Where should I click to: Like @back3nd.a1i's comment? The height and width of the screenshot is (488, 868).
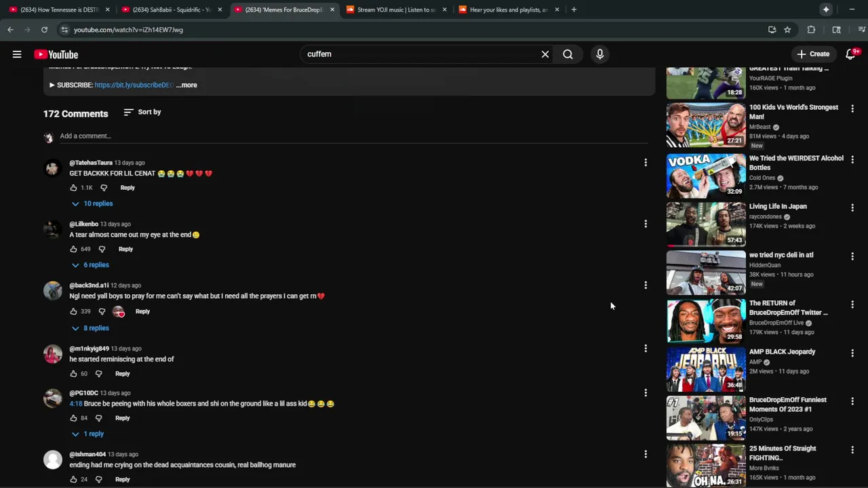tap(73, 311)
